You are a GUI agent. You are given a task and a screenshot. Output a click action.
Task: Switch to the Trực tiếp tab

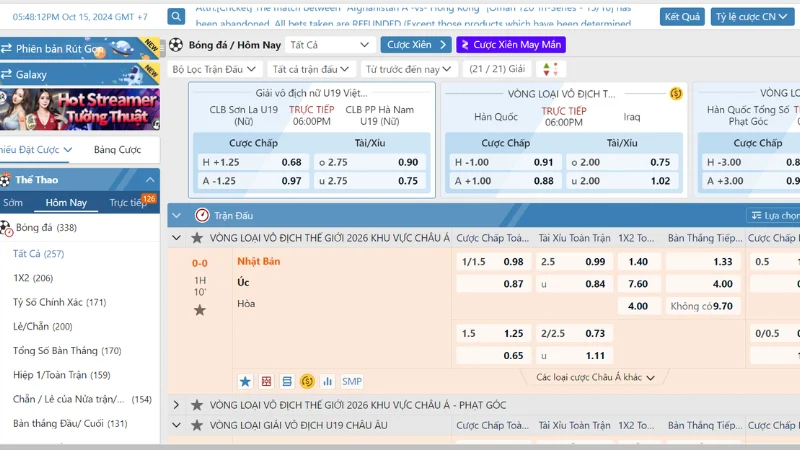130,202
